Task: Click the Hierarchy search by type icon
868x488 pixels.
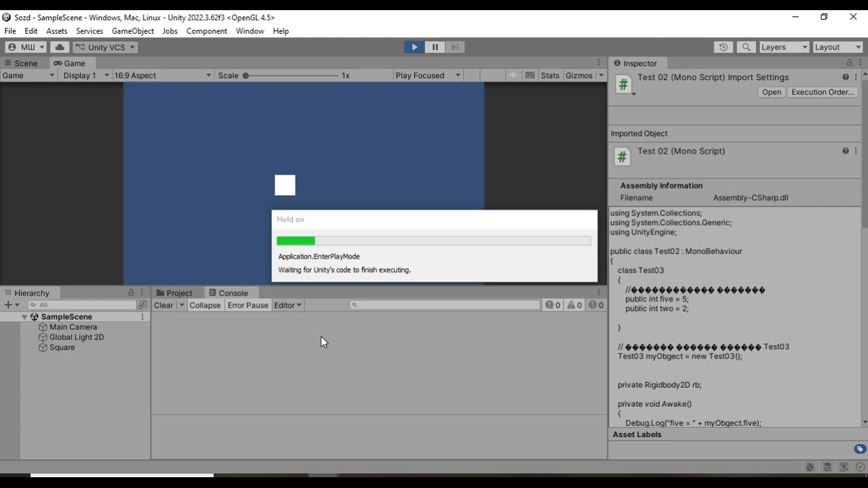Action: (142, 305)
